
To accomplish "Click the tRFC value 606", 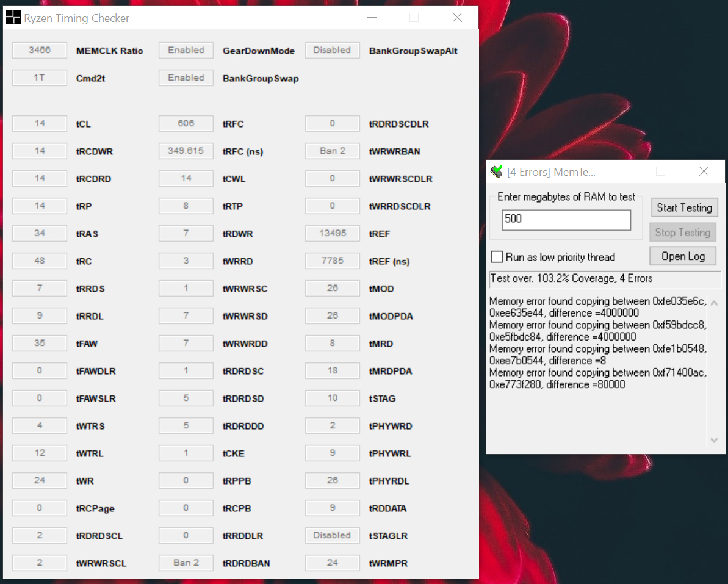I will tap(186, 123).
